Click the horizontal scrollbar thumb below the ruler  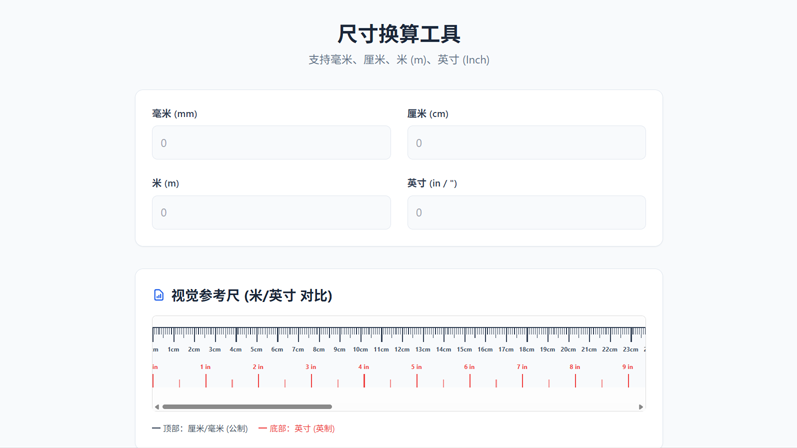(x=247, y=407)
